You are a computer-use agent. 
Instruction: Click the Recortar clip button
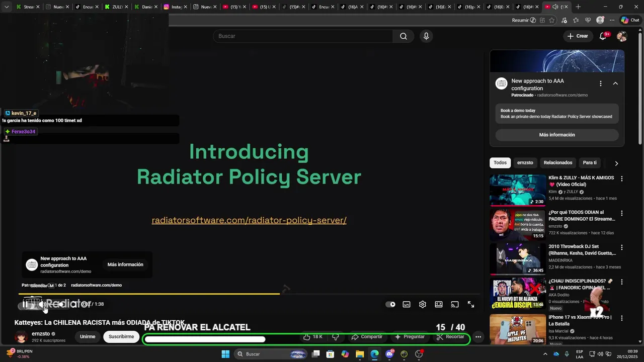coord(450,337)
